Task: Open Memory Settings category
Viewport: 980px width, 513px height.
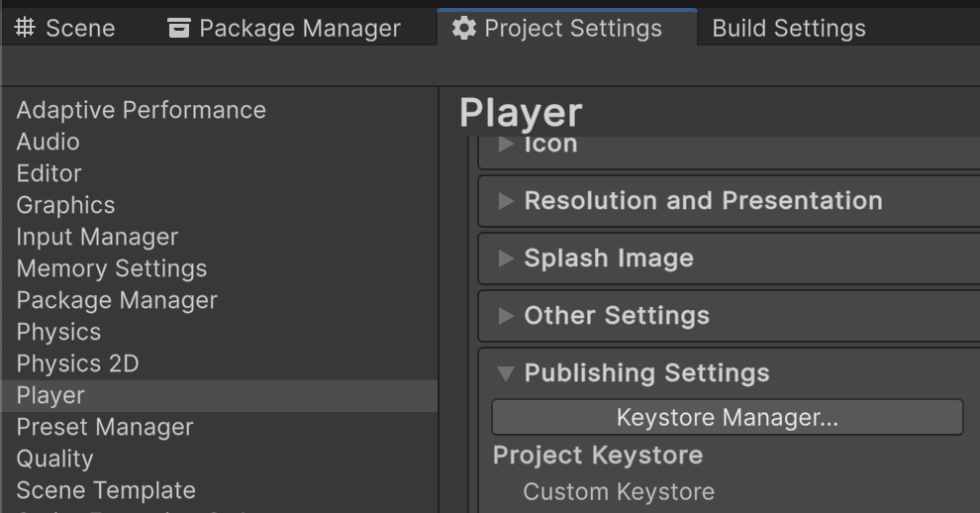Action: tap(111, 268)
